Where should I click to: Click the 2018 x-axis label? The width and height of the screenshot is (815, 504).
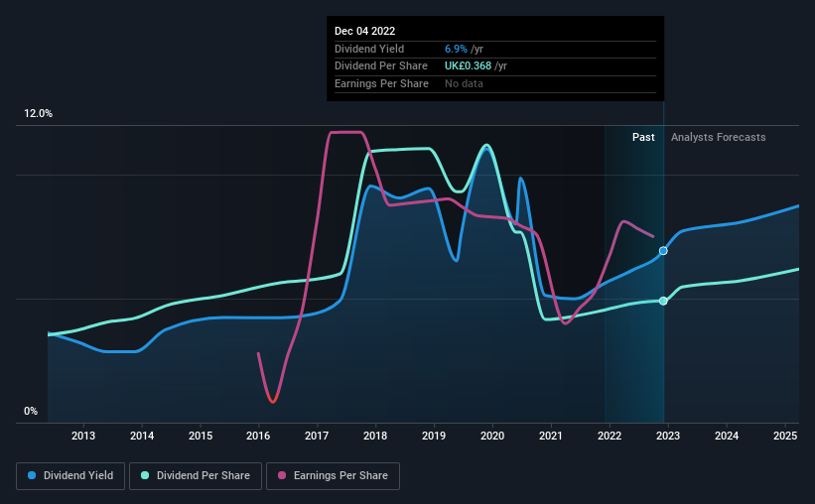(x=375, y=436)
